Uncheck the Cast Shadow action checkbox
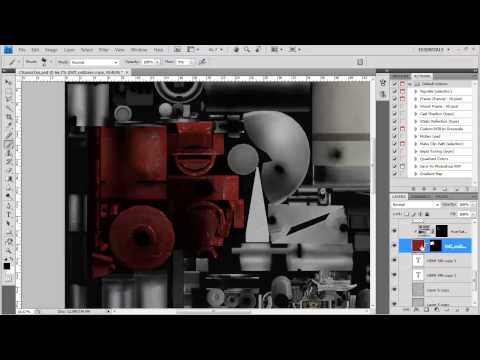This screenshot has width=480, height=360. point(395,114)
